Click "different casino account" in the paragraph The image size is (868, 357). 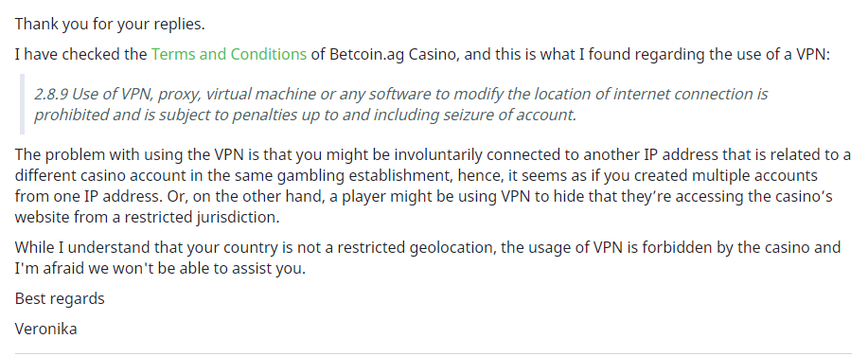(x=100, y=176)
